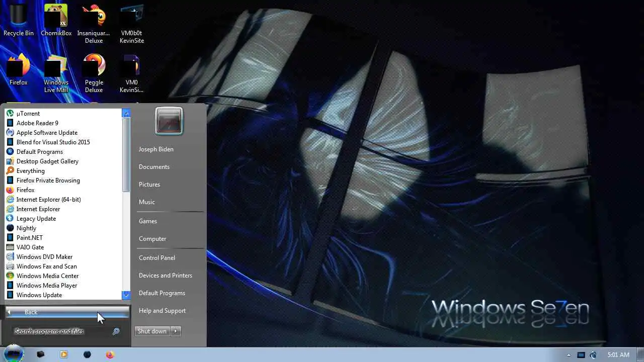Launch Windows Media Center
Image resolution: width=644 pixels, height=362 pixels.
63,276
